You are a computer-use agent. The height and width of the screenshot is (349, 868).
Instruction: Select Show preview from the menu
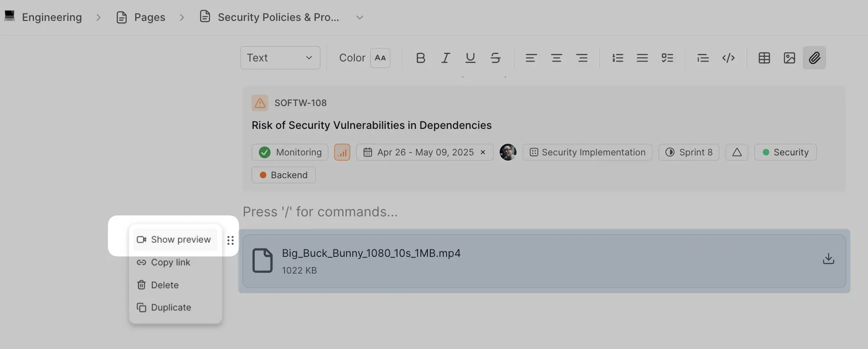point(175,240)
